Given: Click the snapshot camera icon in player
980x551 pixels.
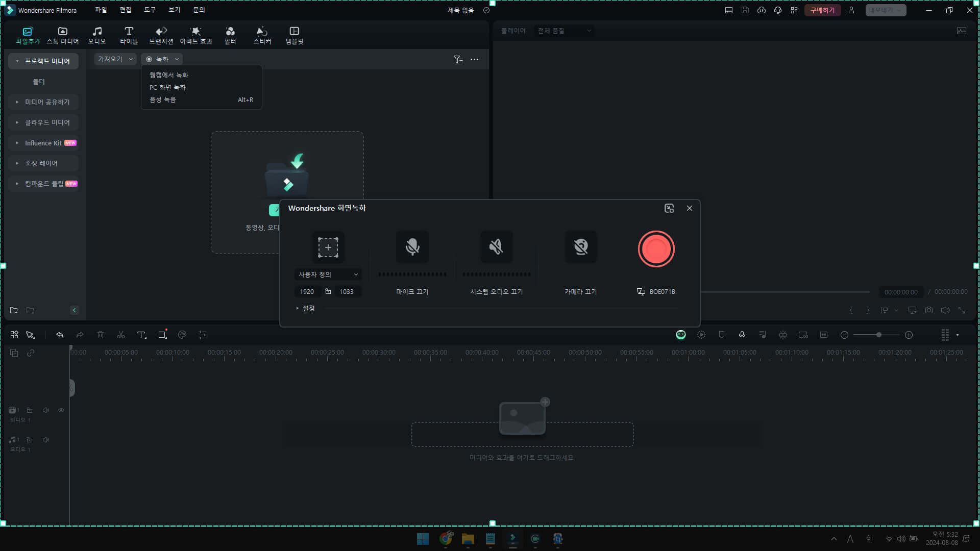Looking at the screenshot, I should pyautogui.click(x=928, y=310).
